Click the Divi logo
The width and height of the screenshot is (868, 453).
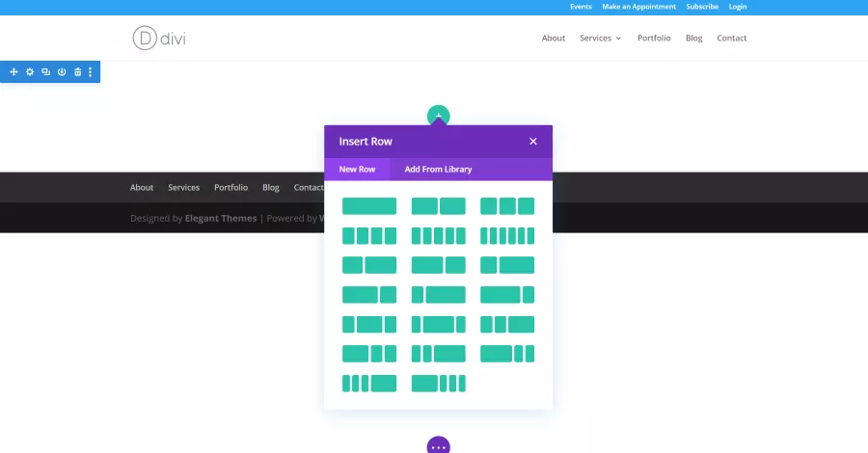coord(159,39)
